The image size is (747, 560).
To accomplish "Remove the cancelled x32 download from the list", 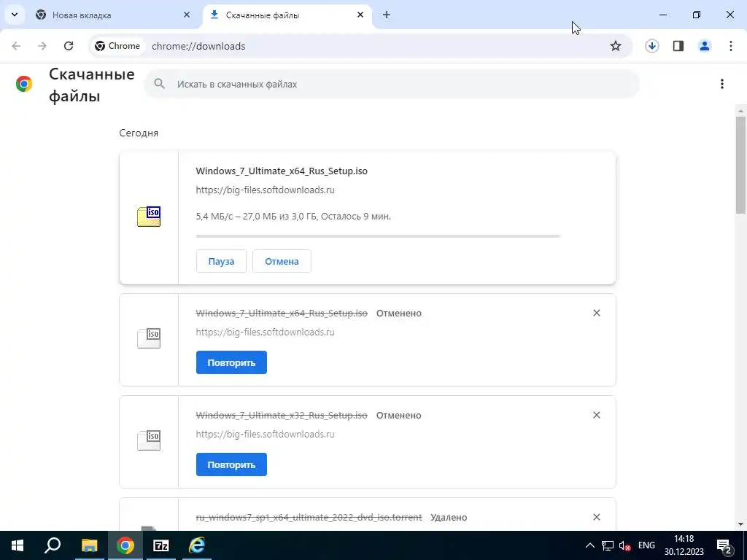I will tap(597, 415).
